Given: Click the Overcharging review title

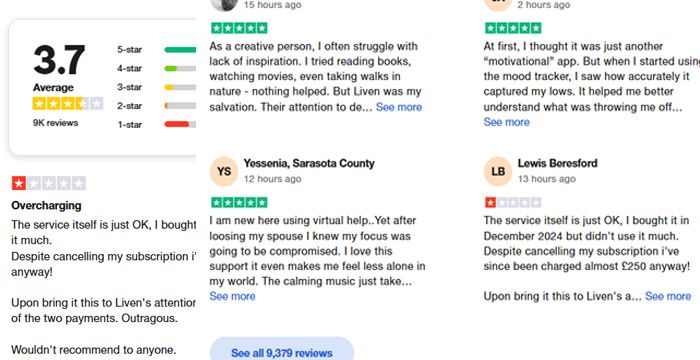Looking at the screenshot, I should [x=46, y=205].
